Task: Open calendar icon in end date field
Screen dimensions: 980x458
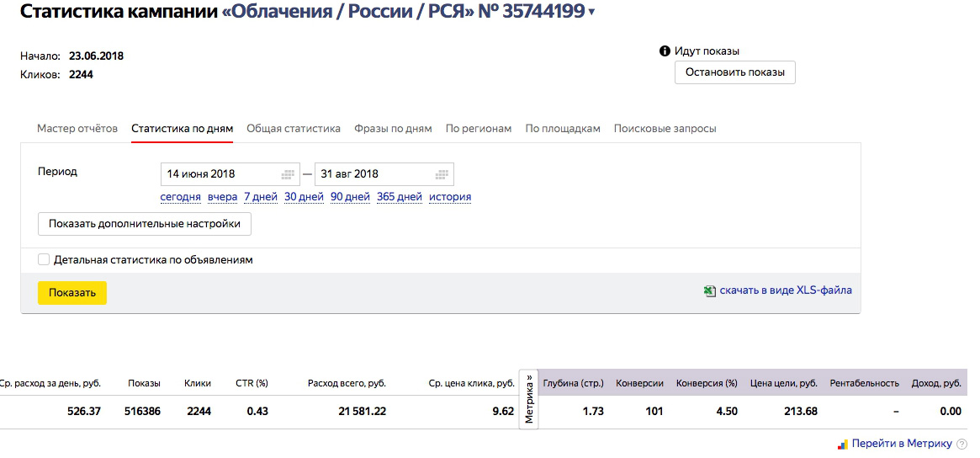Action: point(442,174)
